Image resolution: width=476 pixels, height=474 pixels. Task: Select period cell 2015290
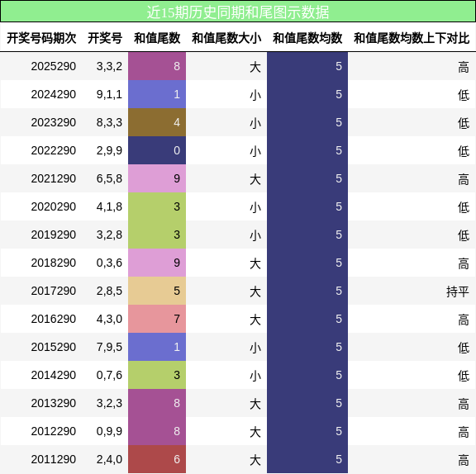coord(54,347)
